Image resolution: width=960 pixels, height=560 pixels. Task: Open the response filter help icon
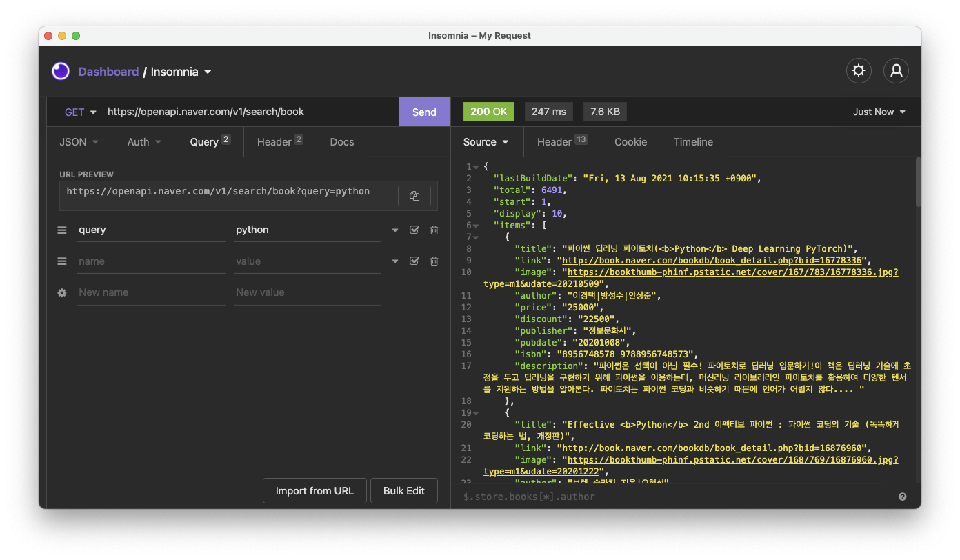(x=902, y=497)
